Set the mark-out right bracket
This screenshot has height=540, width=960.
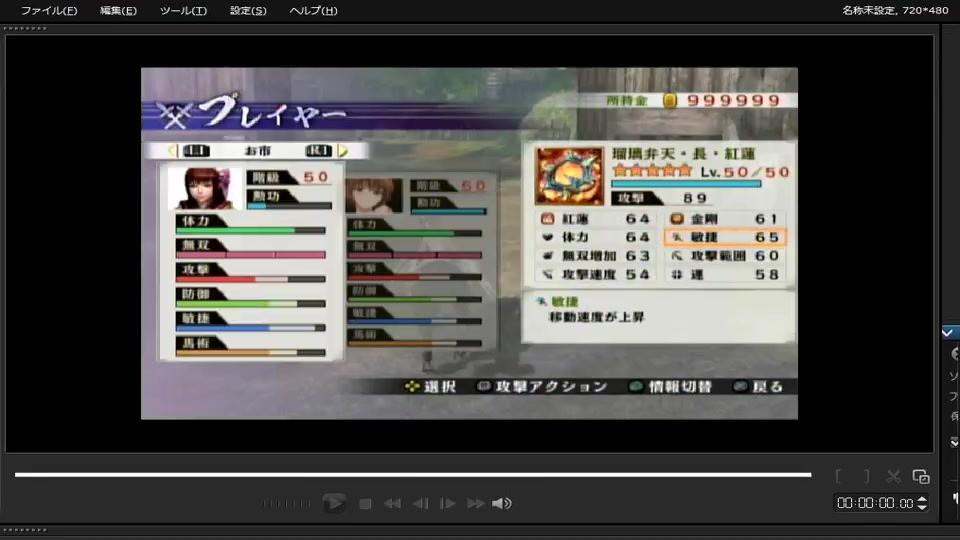click(x=866, y=476)
